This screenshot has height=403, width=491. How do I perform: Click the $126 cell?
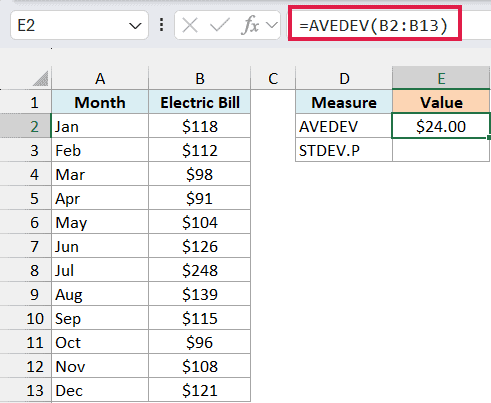200,246
